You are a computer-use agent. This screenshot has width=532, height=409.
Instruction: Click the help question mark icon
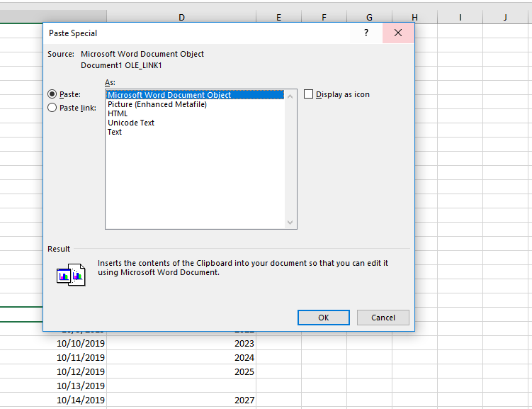[x=366, y=33]
